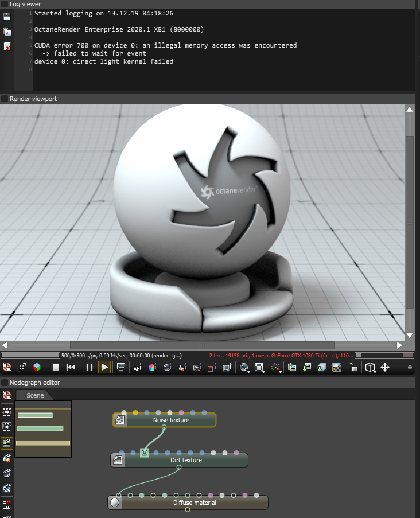This screenshot has height=518, width=420.
Task: Open the clay mode dropdown
Action: [x=244, y=368]
